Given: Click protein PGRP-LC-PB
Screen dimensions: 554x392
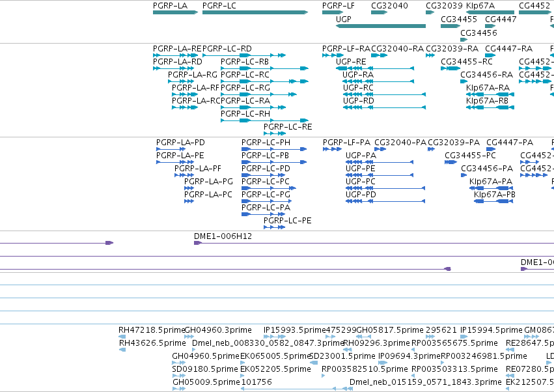Looking at the screenshot, I should click(x=274, y=162).
